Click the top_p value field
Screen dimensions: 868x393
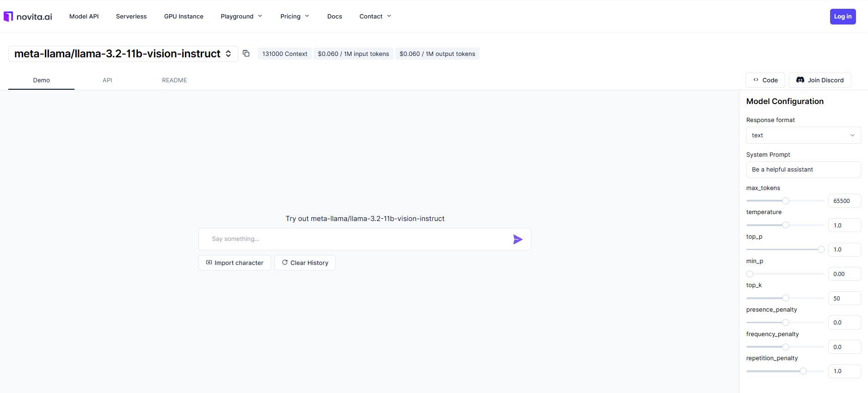click(844, 250)
